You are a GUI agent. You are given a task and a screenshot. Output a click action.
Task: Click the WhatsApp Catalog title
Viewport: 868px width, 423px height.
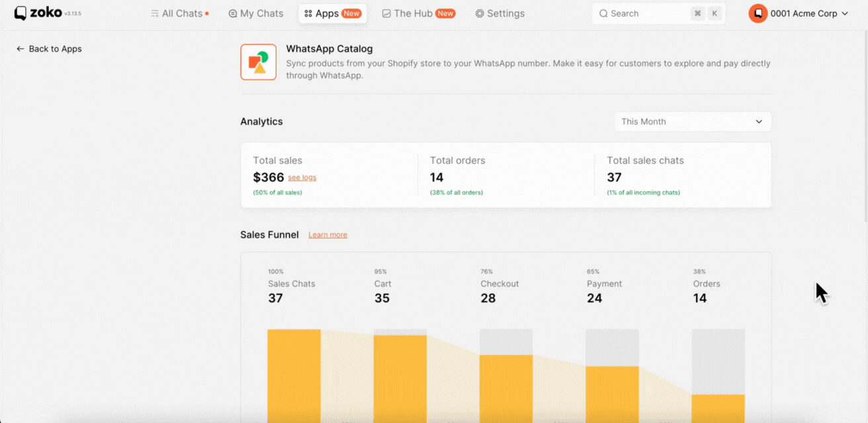pos(329,49)
